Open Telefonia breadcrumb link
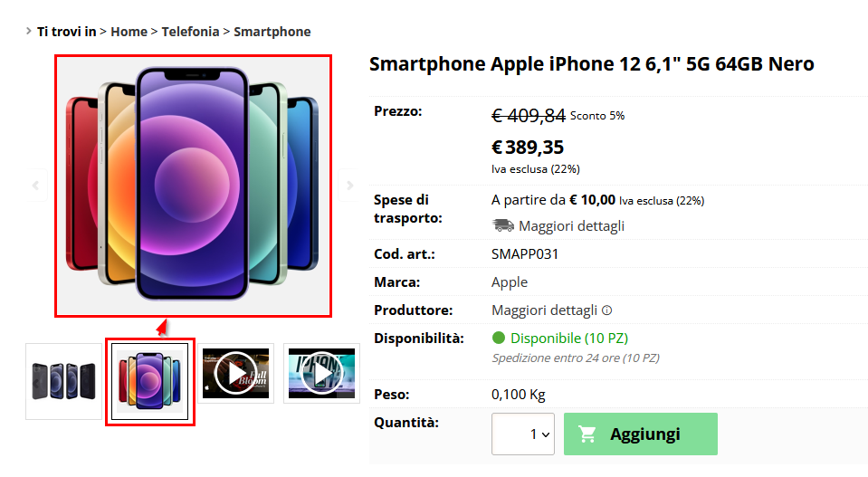 [190, 32]
